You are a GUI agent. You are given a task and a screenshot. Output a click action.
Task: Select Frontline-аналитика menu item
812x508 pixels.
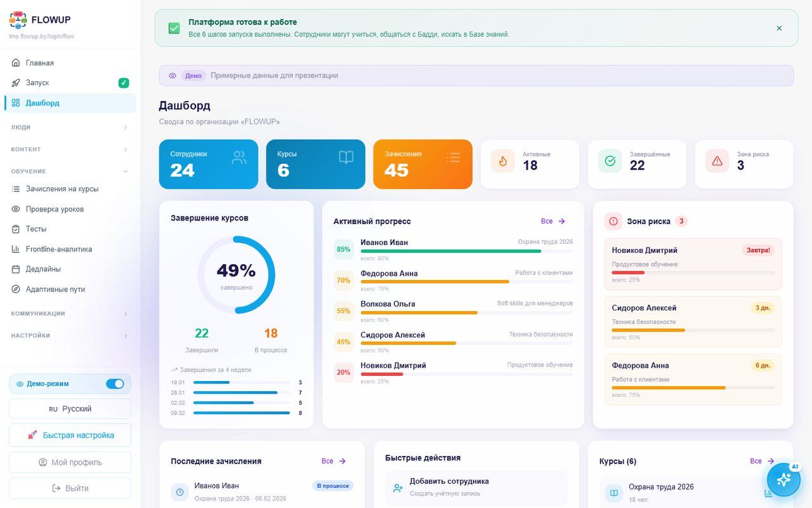70,249
